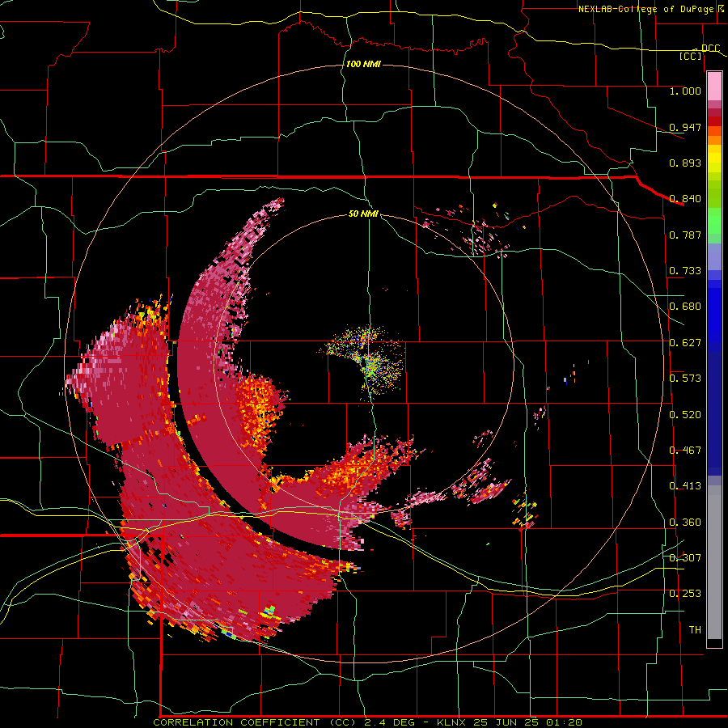This screenshot has height=728, width=728.
Task: Click the 0.520 scale value
Action: (x=685, y=415)
